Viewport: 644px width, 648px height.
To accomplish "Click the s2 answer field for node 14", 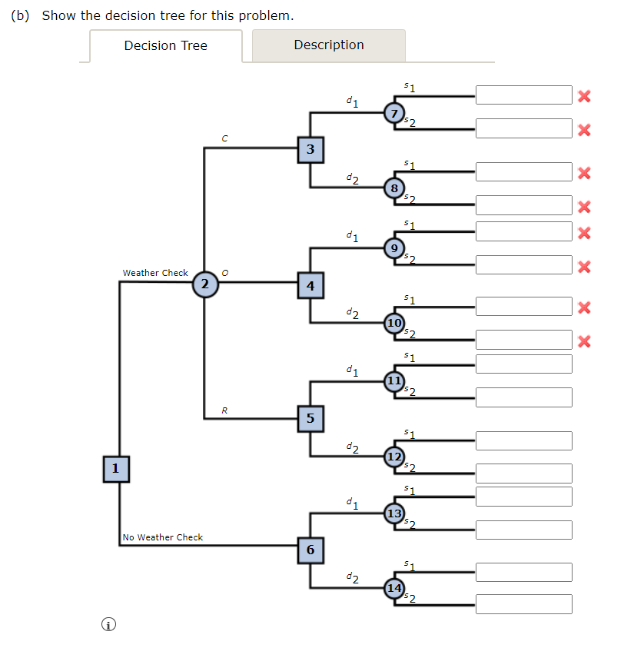I will 523,603.
